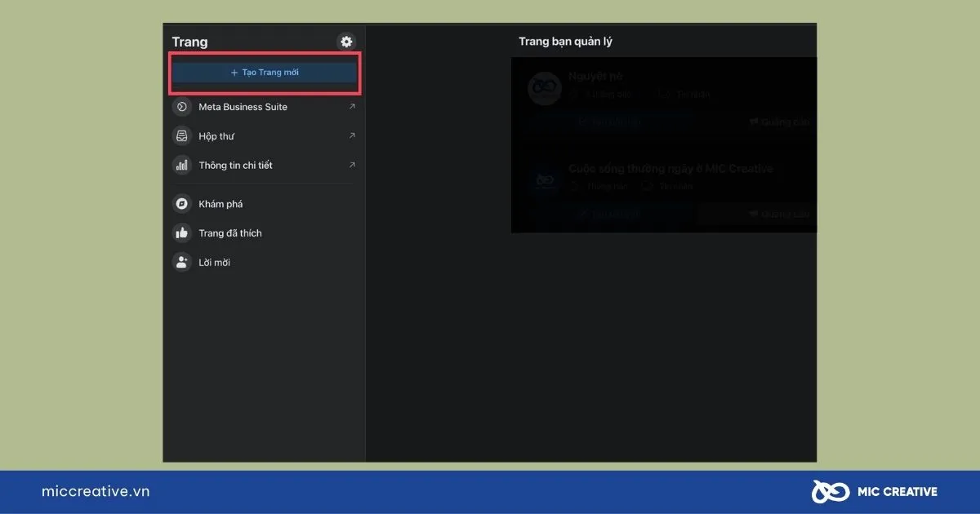Click the Tạo Trang mới button
Image resolution: width=980 pixels, height=514 pixels.
click(265, 73)
